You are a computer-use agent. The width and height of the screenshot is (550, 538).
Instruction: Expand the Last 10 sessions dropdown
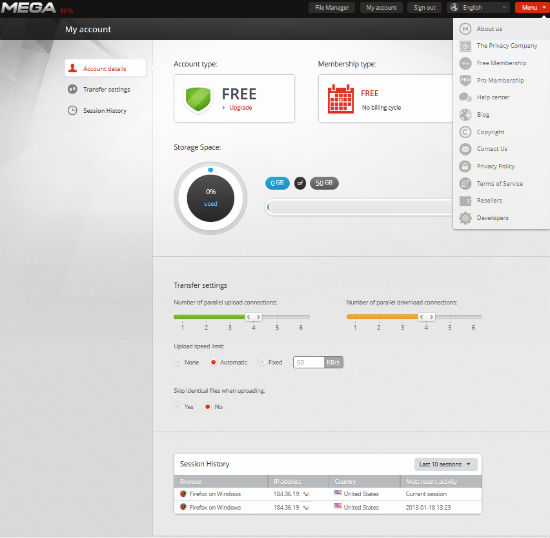(445, 464)
